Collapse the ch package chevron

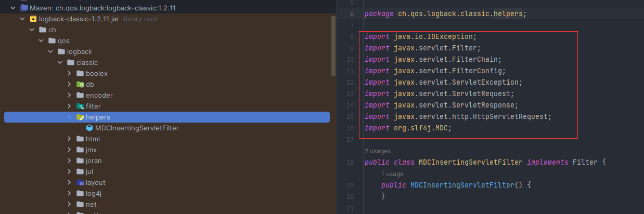pos(32,30)
